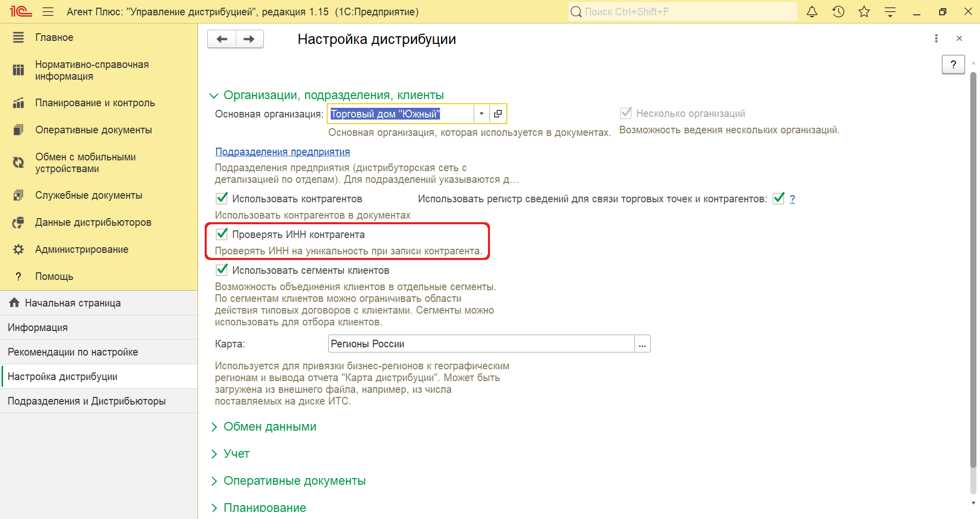Go forward with the right arrow button

click(x=249, y=39)
